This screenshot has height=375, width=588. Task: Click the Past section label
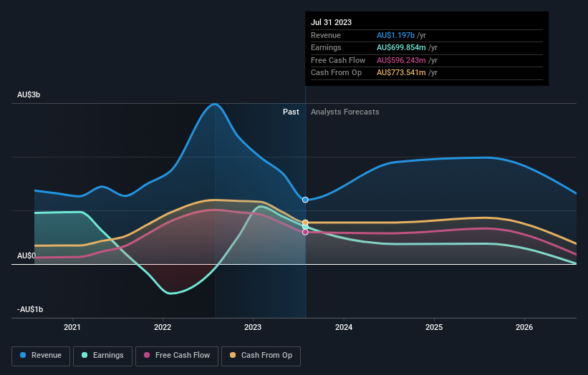(291, 112)
